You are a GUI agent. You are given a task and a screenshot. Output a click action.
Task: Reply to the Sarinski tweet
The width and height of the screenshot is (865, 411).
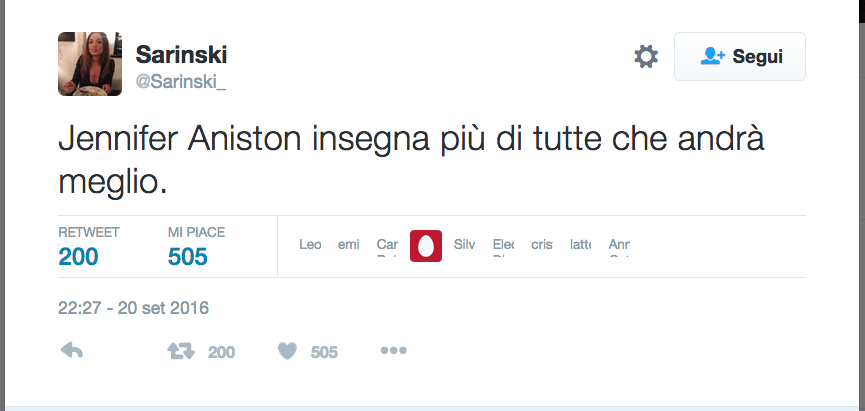(71, 351)
